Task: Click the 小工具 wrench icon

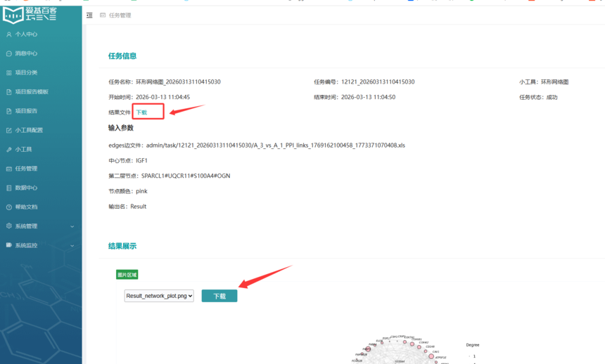Action: tap(9, 150)
